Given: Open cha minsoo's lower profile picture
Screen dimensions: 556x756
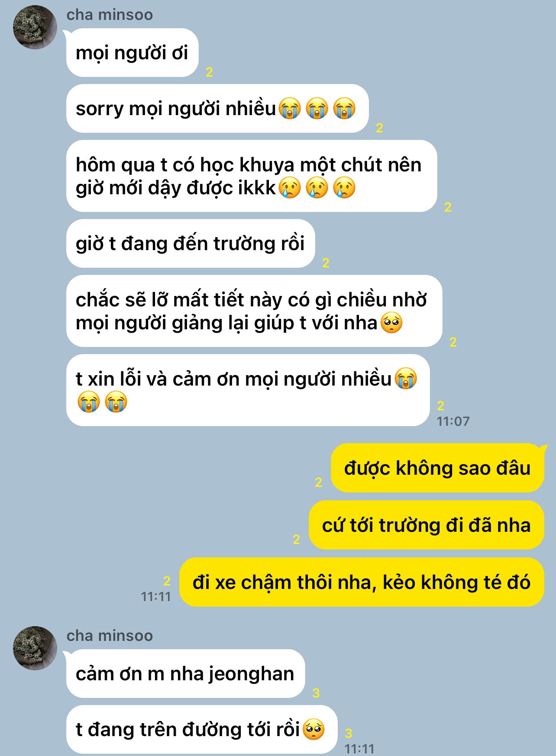Looking at the screenshot, I should click(35, 648).
